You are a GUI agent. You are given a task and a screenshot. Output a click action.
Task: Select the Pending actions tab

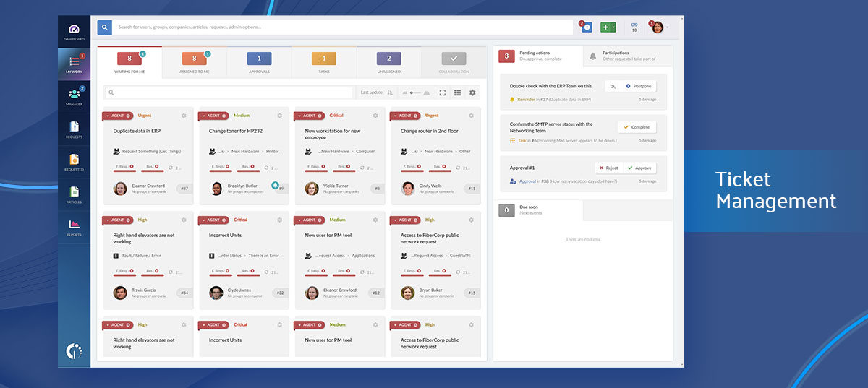click(x=537, y=56)
